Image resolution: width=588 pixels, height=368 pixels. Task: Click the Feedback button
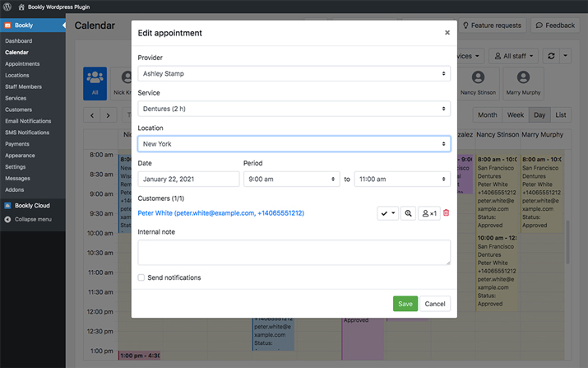(555, 26)
